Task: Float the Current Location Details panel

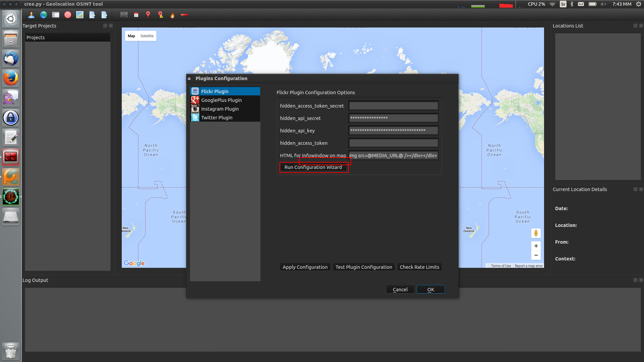Action: [635, 189]
